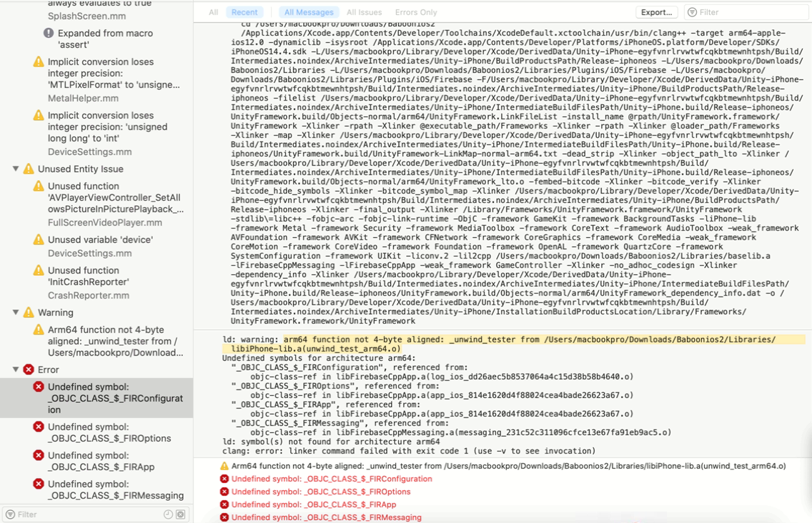
Task: Switch to All Issues filter
Action: pos(364,12)
